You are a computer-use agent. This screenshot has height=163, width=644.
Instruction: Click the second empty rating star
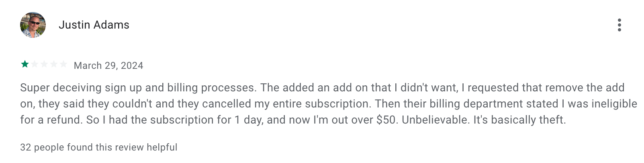click(35, 64)
